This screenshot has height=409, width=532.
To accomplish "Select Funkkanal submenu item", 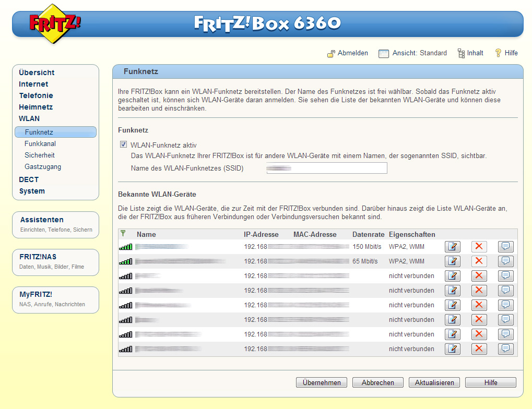I will coord(40,144).
